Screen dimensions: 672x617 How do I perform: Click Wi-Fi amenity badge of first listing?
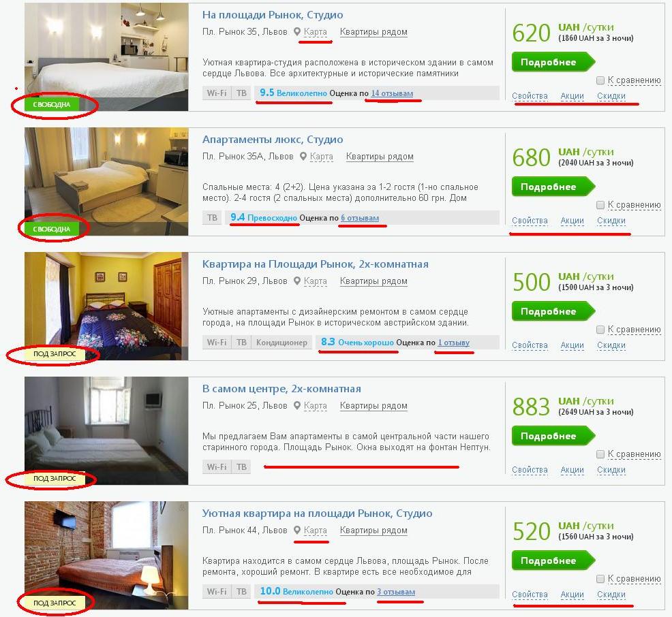tap(217, 93)
